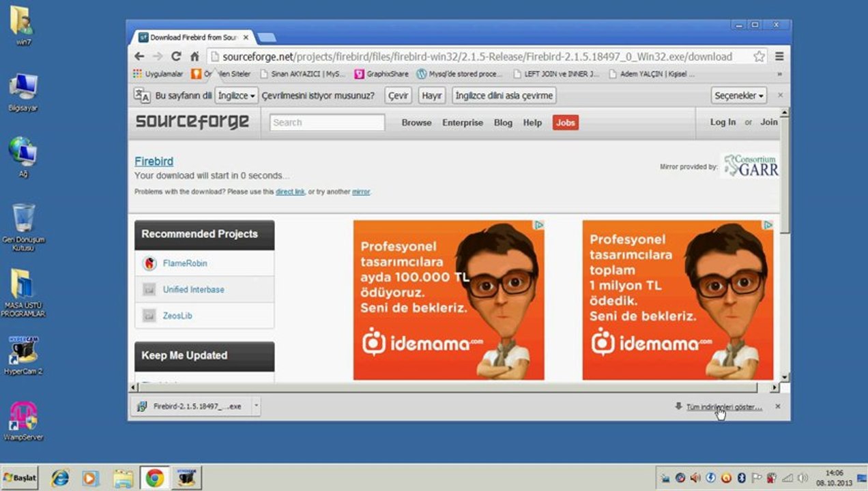The image size is (868, 491).
Task: Open the MASA ÜSTÜ PROGRAMLAR folder
Action: (23, 293)
